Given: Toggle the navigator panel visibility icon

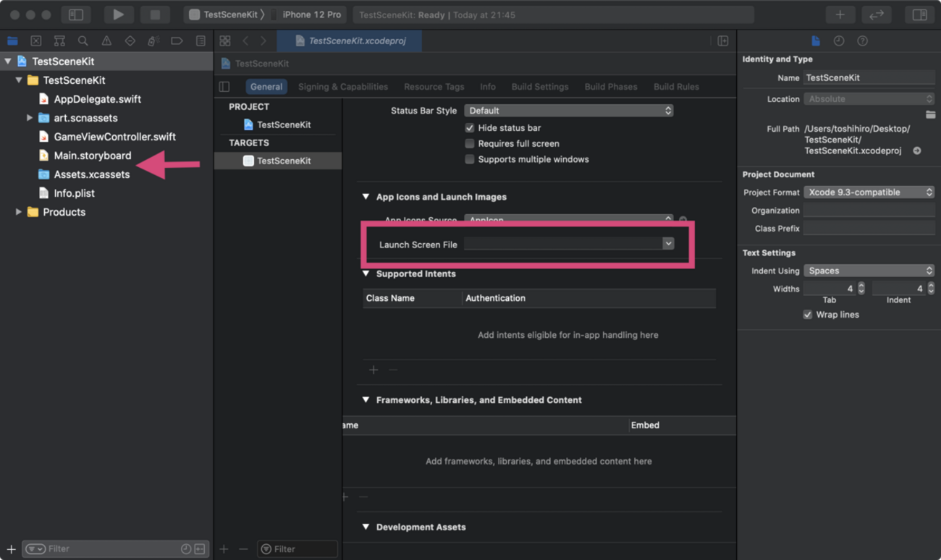Looking at the screenshot, I should click(76, 14).
